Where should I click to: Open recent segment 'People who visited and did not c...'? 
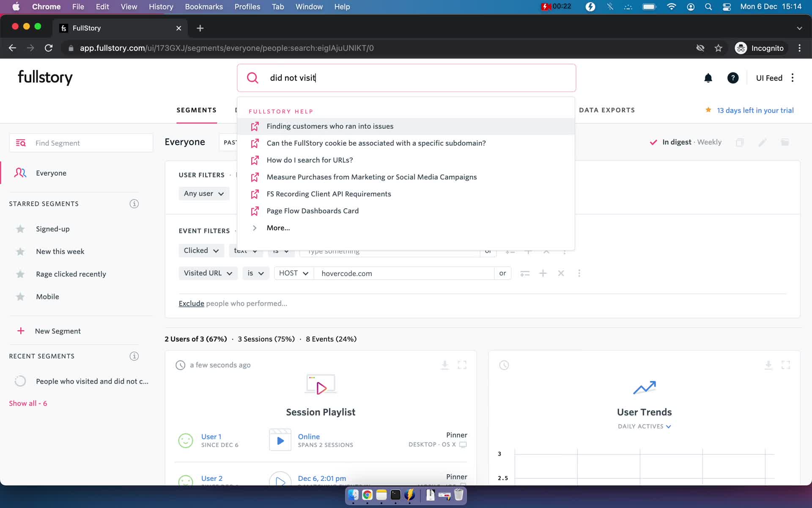tap(92, 381)
